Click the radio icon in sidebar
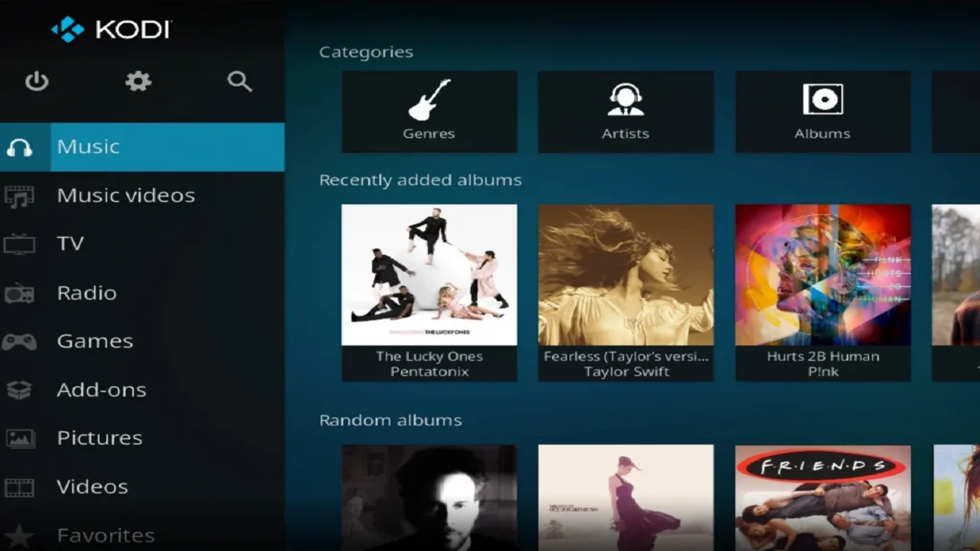 19,293
